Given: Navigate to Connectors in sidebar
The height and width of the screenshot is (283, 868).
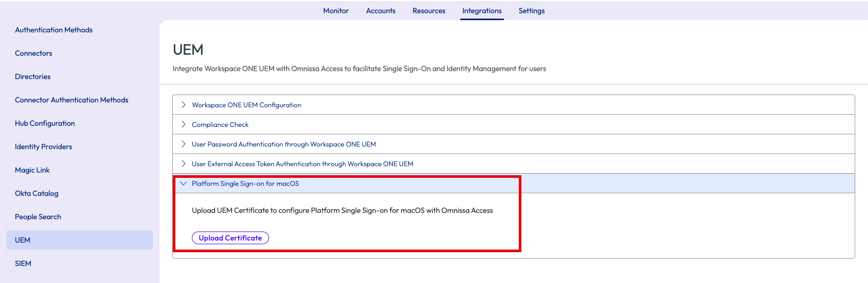Looking at the screenshot, I should [x=33, y=53].
